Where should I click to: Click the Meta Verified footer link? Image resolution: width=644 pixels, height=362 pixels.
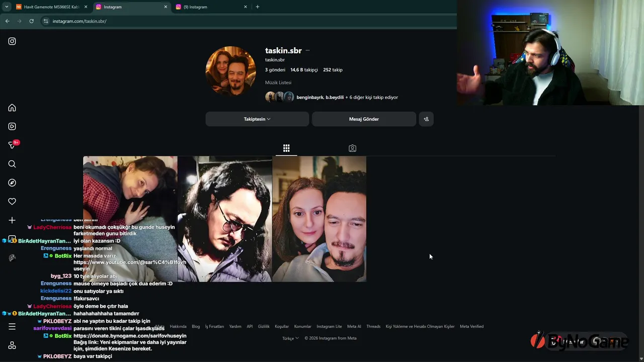[471, 326]
